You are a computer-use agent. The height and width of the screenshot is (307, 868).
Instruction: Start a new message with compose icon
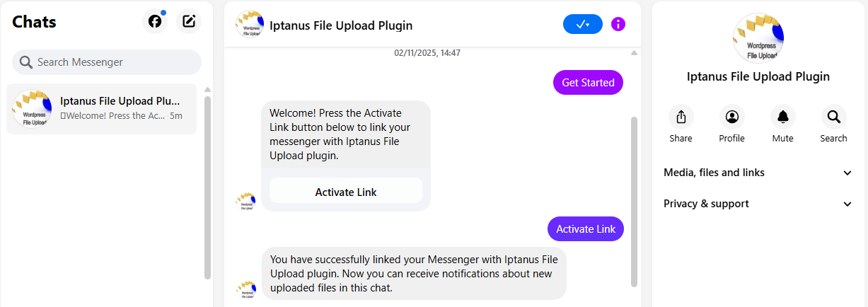point(189,21)
